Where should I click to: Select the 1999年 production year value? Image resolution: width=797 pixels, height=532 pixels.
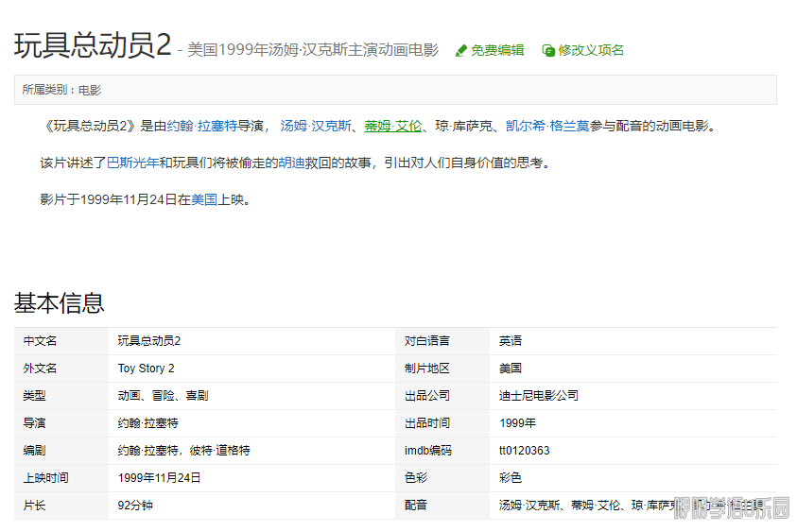tap(517, 423)
